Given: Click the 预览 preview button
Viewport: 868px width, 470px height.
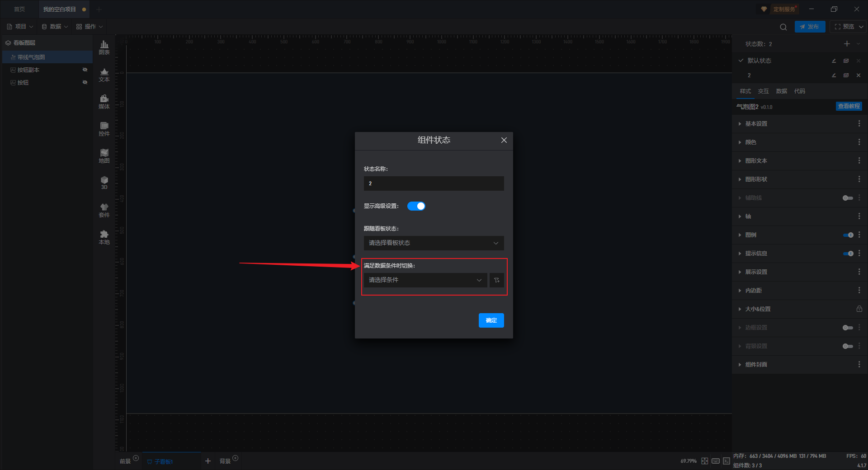Looking at the screenshot, I should (844, 27).
